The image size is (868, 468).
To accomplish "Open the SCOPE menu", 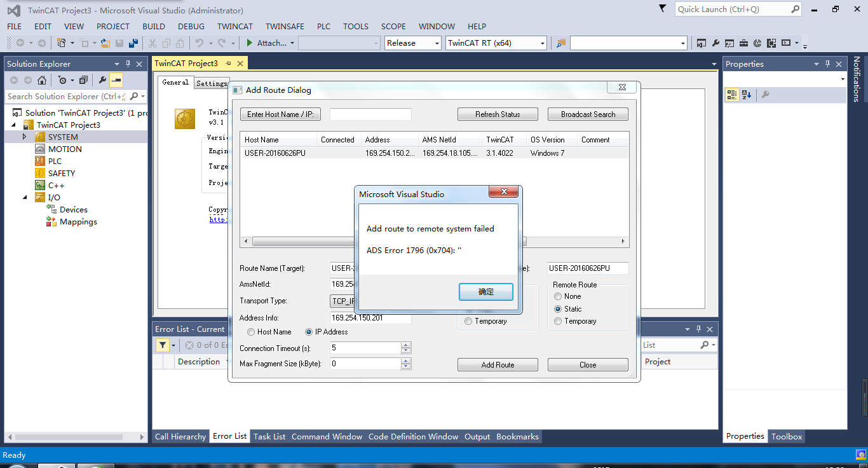I will tap(393, 27).
